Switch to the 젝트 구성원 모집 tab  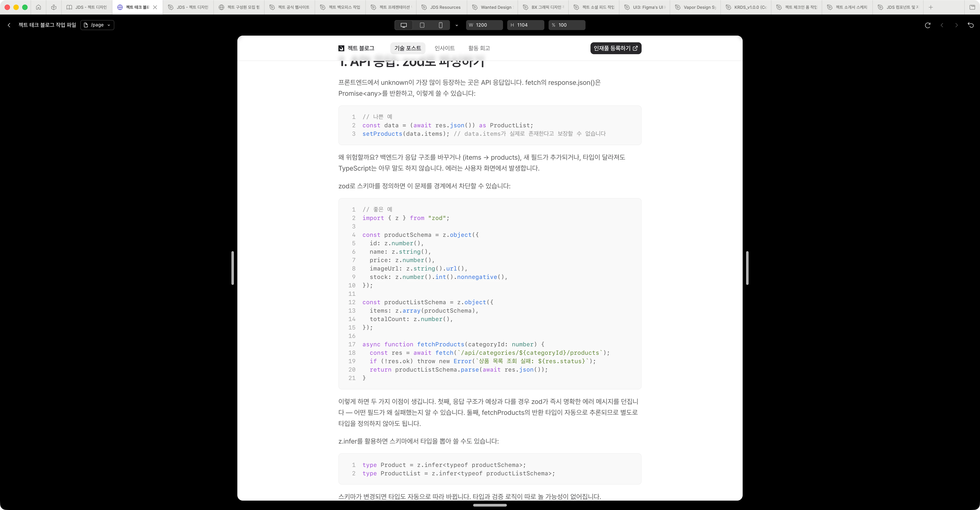click(239, 7)
